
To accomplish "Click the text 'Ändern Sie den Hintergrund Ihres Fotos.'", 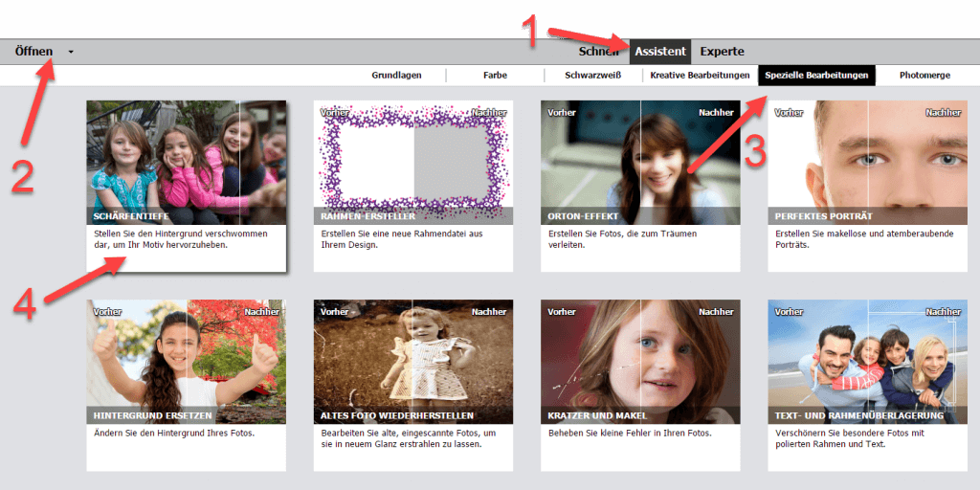I will 174,434.
